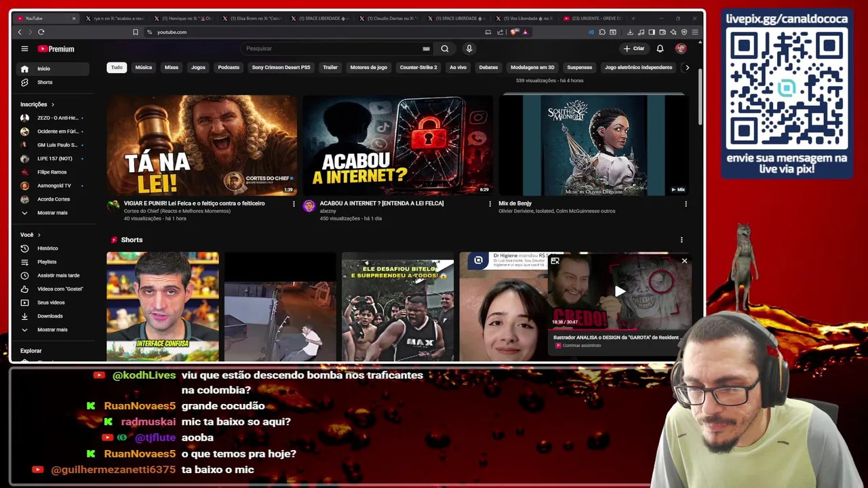Open Assistir mais tarde list
The width and height of the screenshot is (868, 488).
(53, 275)
